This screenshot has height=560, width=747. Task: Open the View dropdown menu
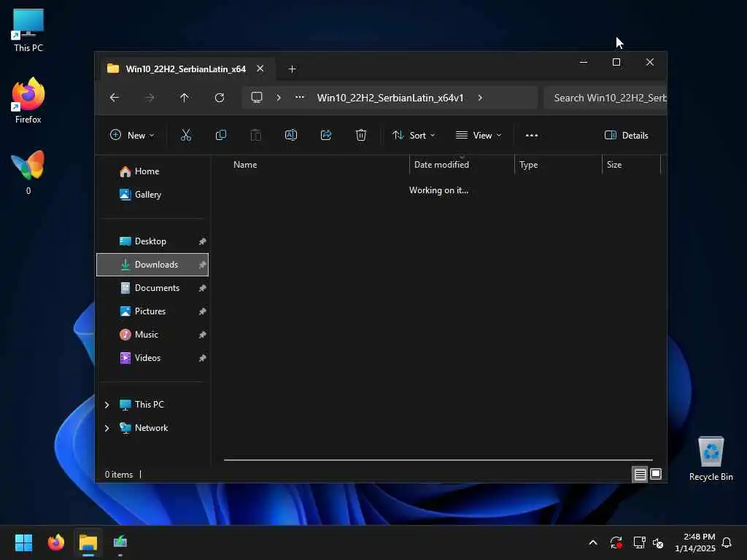479,135
